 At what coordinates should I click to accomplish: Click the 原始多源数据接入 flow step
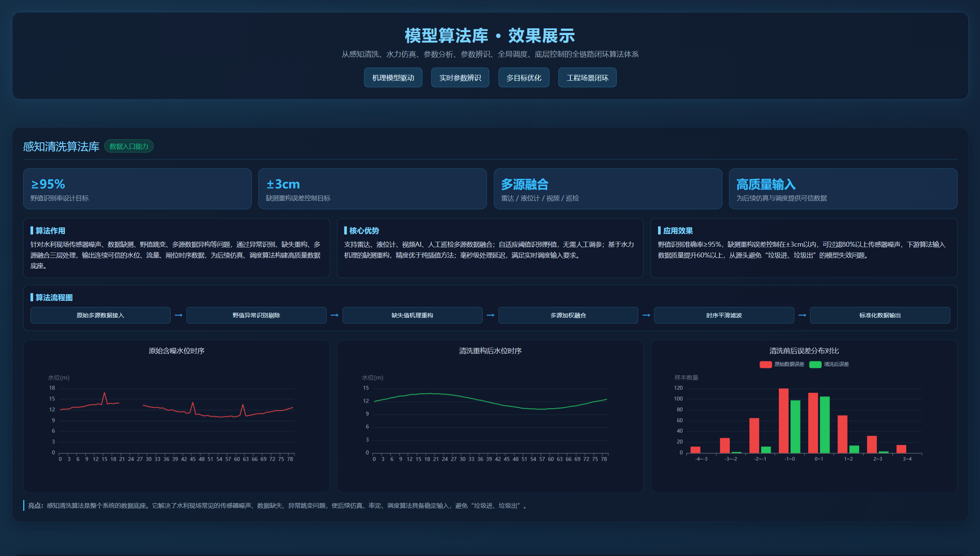100,315
